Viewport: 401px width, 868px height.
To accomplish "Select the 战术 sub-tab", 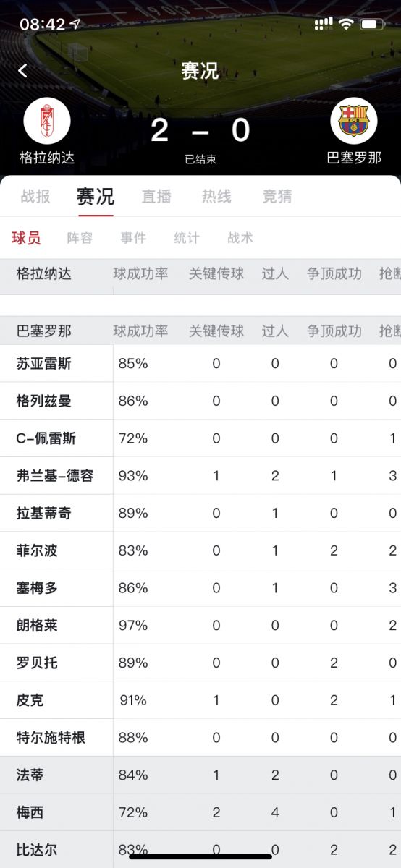I will pyautogui.click(x=240, y=238).
